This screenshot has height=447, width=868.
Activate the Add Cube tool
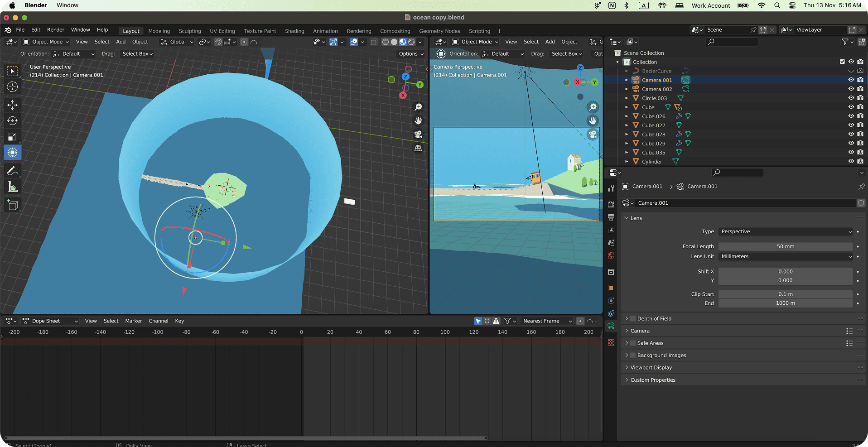pyautogui.click(x=12, y=205)
